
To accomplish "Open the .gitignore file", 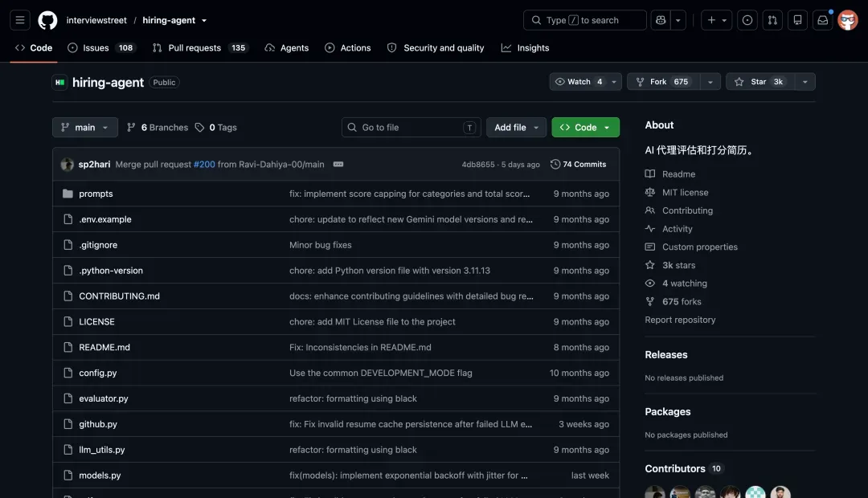I will [x=98, y=244].
